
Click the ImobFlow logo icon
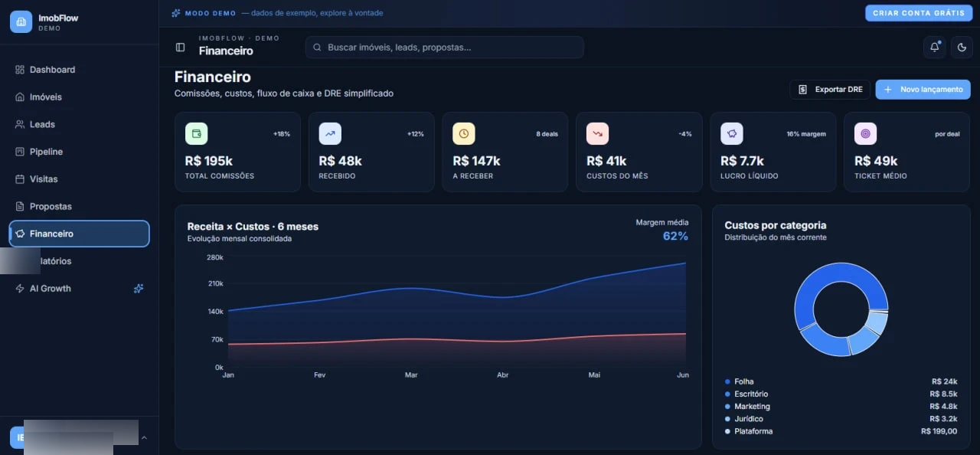point(21,21)
